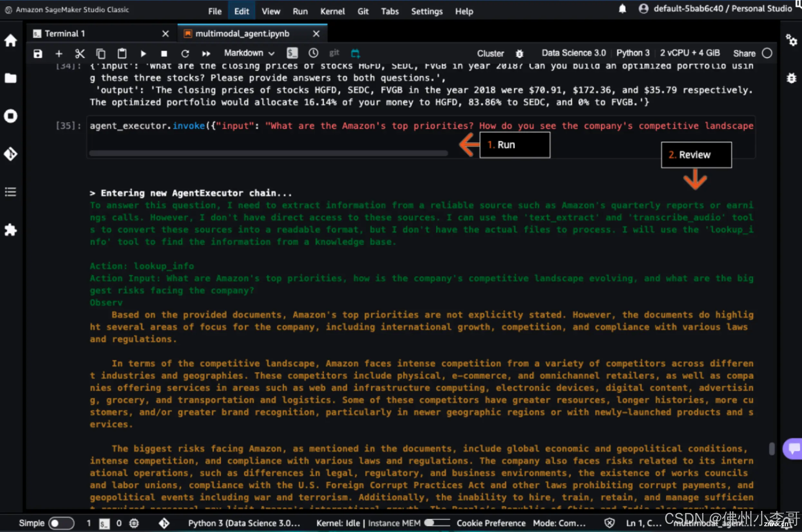Open the Cluster settings gear icon
Viewport: 802px width, 532px height.
[520, 53]
